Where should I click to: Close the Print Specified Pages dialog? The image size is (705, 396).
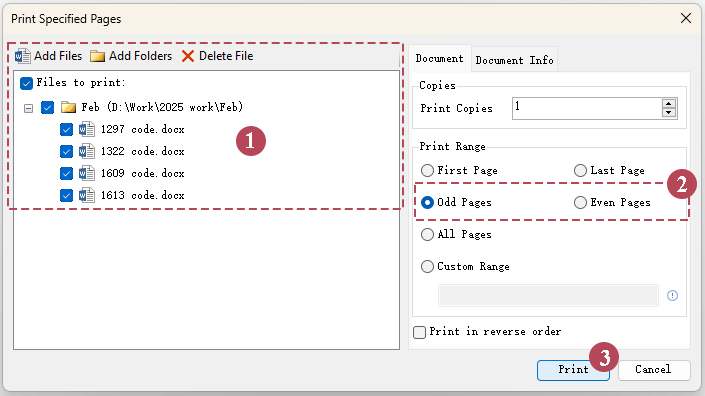click(686, 18)
